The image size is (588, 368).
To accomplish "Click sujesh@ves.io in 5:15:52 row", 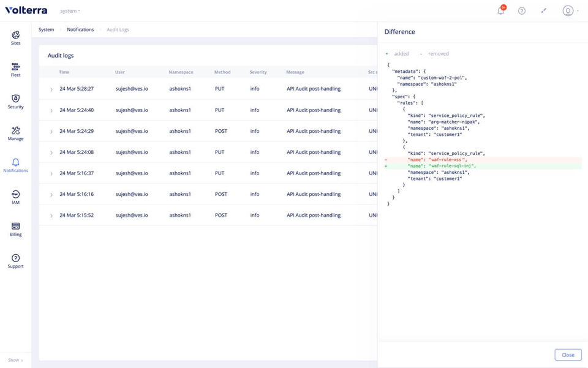I will click(132, 215).
